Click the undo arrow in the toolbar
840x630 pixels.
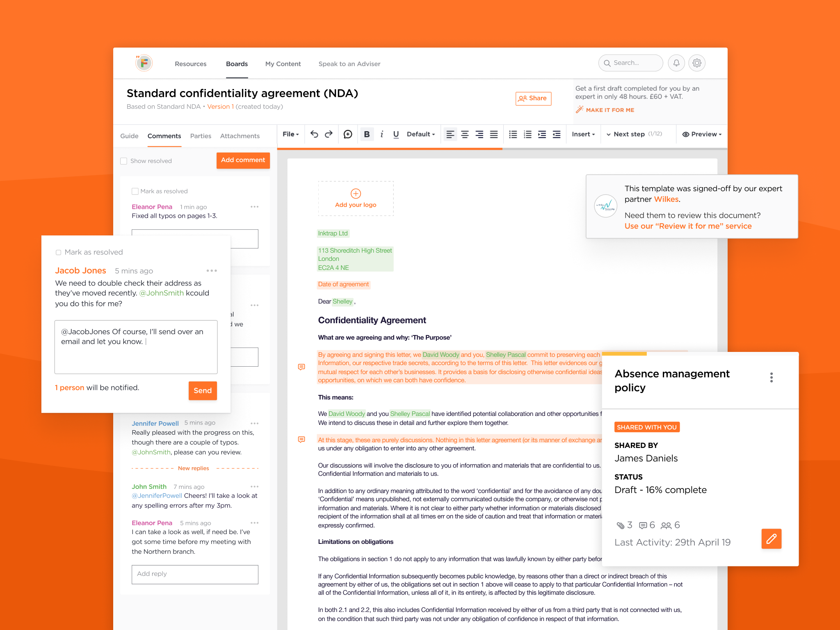(x=314, y=134)
